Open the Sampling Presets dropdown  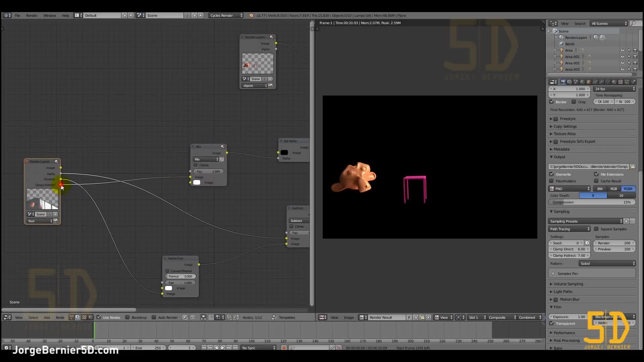[x=585, y=221]
